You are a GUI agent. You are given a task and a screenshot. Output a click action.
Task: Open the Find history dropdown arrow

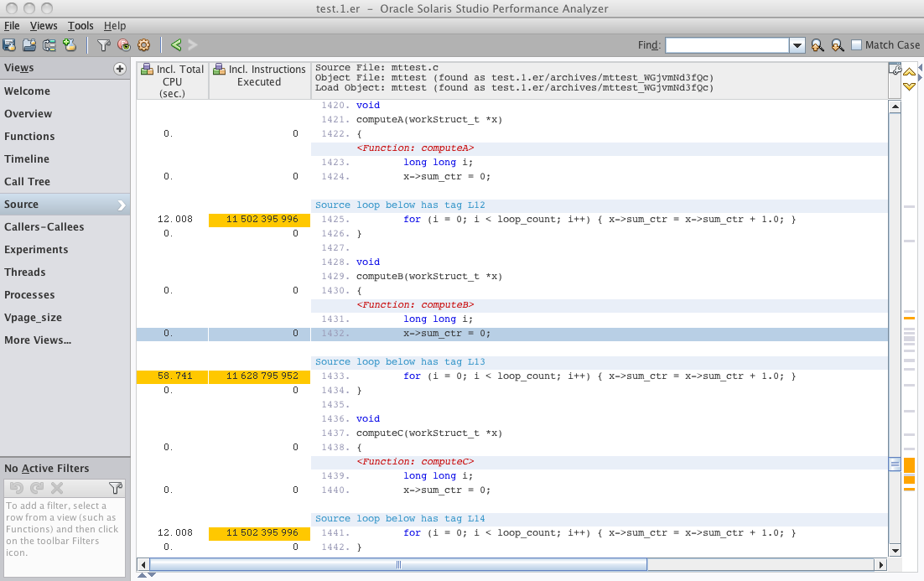pos(797,45)
